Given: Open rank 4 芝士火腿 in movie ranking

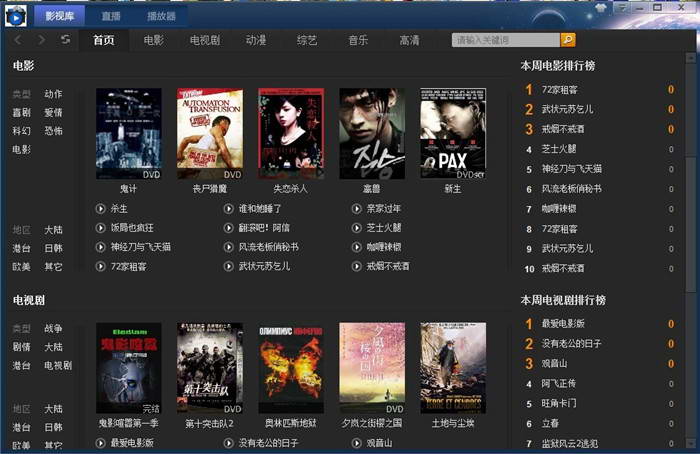Looking at the screenshot, I should pyautogui.click(x=559, y=149).
